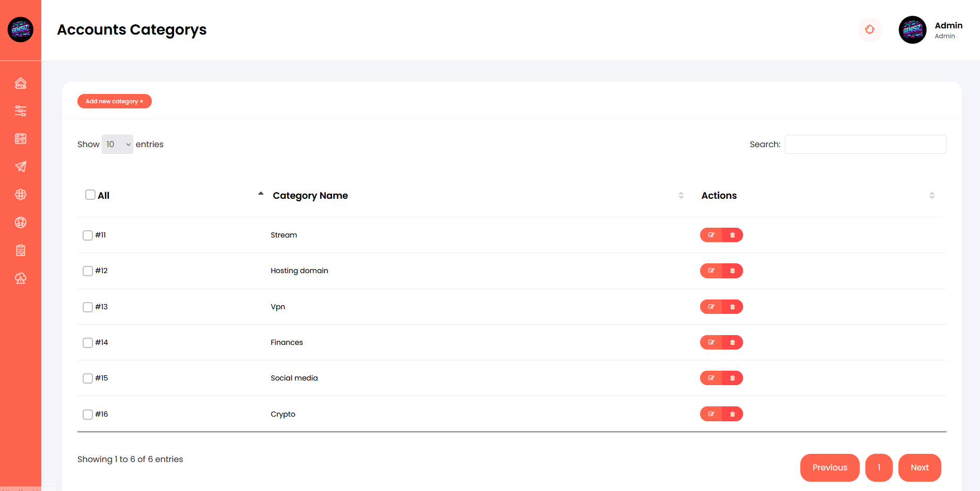Edit the Finances category
Screen dimensions: 980x491
click(x=711, y=342)
